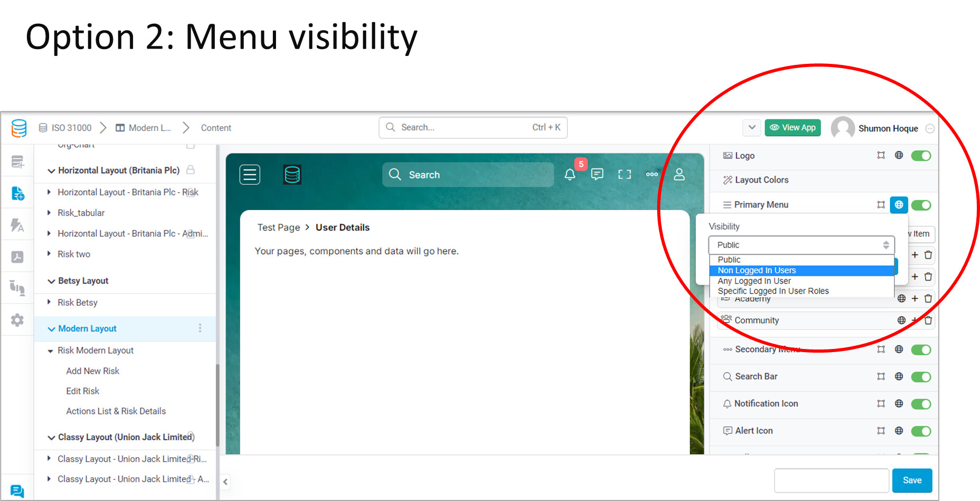Click Modern L... breadcrumb link
Image resolution: width=980 pixels, height=501 pixels.
144,128
